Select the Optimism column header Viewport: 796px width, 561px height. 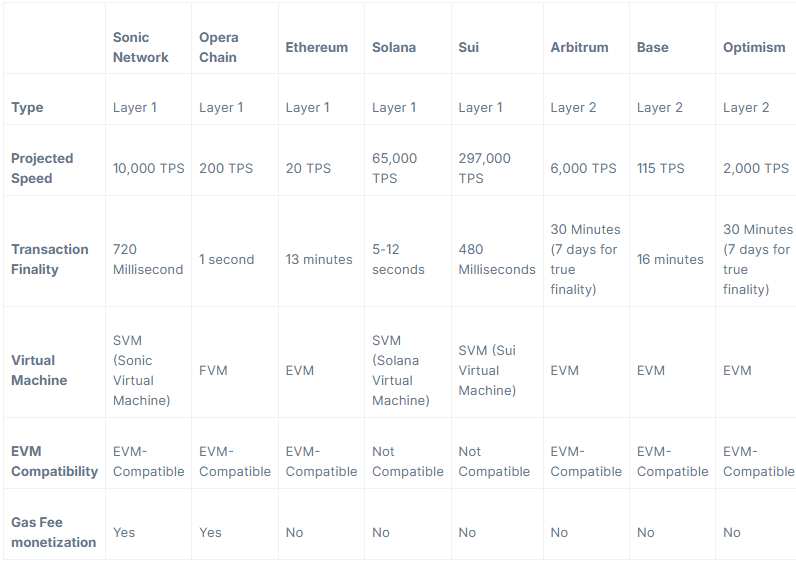point(754,47)
